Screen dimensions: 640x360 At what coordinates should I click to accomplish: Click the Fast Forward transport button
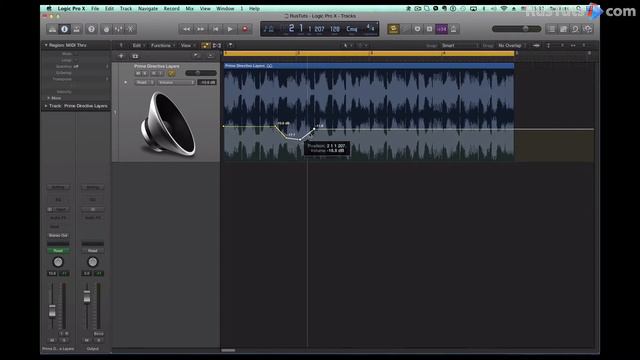[x=200, y=29]
